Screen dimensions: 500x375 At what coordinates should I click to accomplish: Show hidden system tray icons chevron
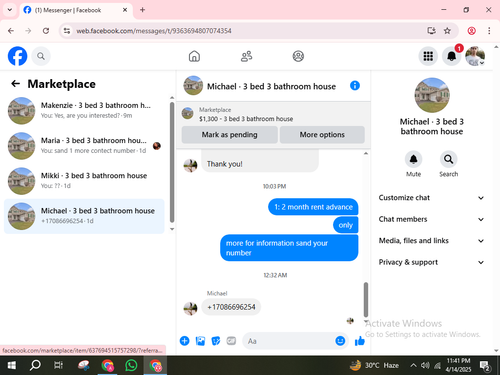point(413,365)
